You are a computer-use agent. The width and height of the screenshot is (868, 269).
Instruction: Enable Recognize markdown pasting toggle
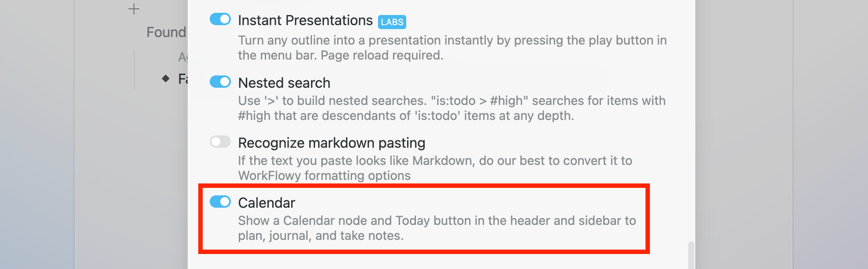coord(220,142)
